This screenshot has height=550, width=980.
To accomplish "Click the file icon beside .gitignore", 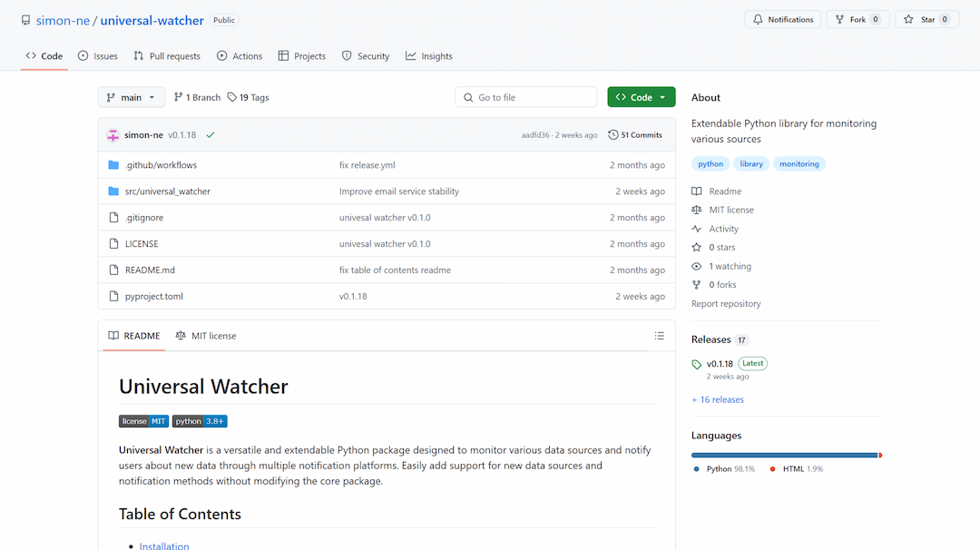I will click(x=113, y=218).
